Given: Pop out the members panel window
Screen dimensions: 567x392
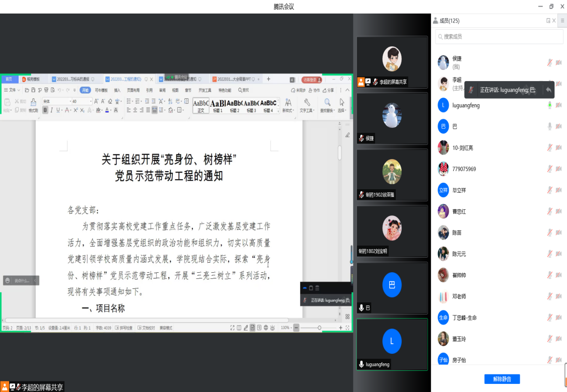Looking at the screenshot, I should tap(548, 21).
